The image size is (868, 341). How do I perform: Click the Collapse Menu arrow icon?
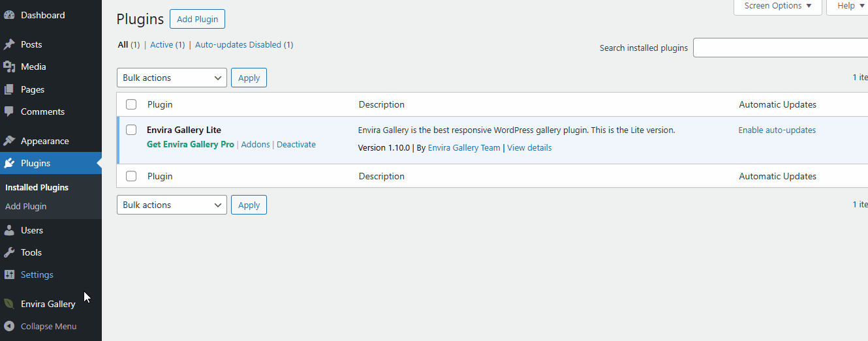[9, 326]
